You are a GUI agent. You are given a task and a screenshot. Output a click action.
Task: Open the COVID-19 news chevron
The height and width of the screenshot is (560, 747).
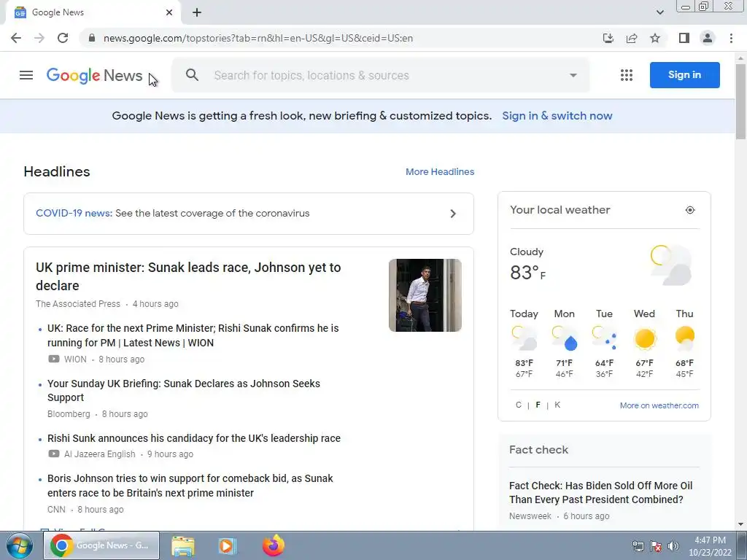[453, 214]
